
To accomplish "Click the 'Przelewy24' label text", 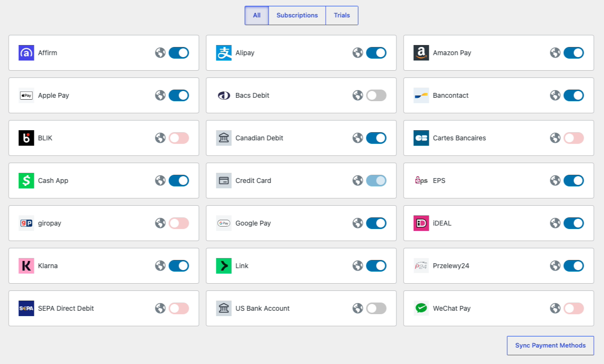I will click(x=451, y=266).
